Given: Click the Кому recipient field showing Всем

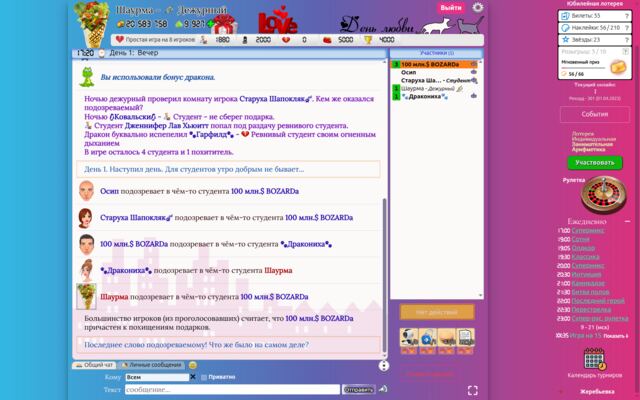Looking at the screenshot, I should click(157, 377).
